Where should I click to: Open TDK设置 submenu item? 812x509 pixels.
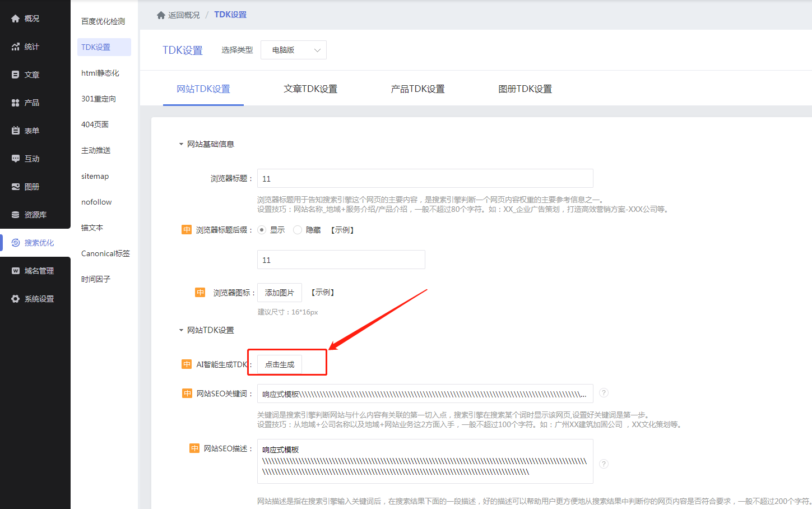click(104, 47)
